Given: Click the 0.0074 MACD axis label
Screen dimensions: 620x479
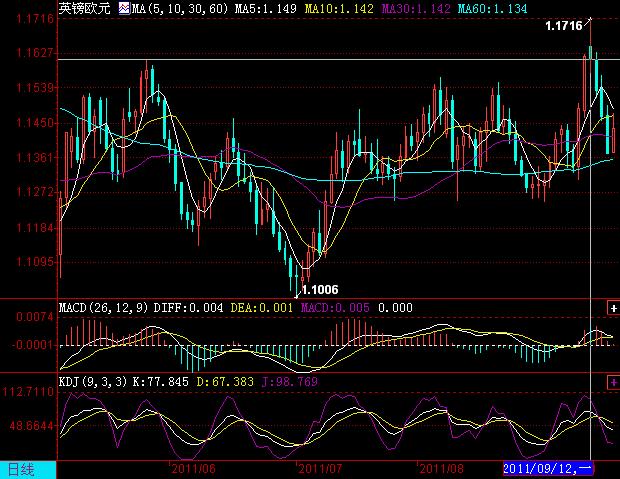Looking at the screenshot, I should coord(34,317).
